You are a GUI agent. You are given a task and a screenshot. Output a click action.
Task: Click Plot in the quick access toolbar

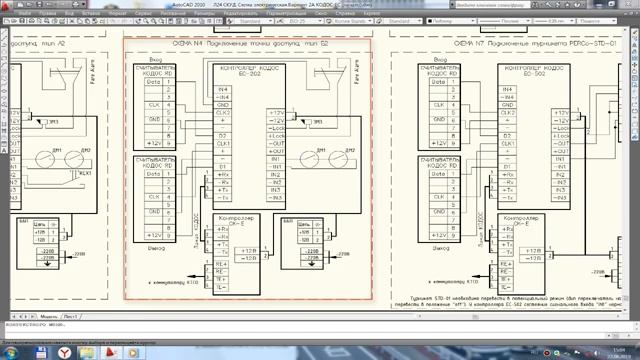coord(76,4)
